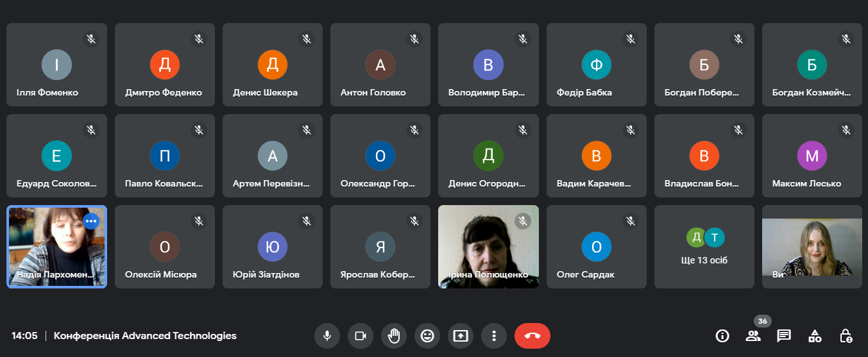Screen dimensions: 868x357
Task: Open host controls lock icon
Action: 846,335
